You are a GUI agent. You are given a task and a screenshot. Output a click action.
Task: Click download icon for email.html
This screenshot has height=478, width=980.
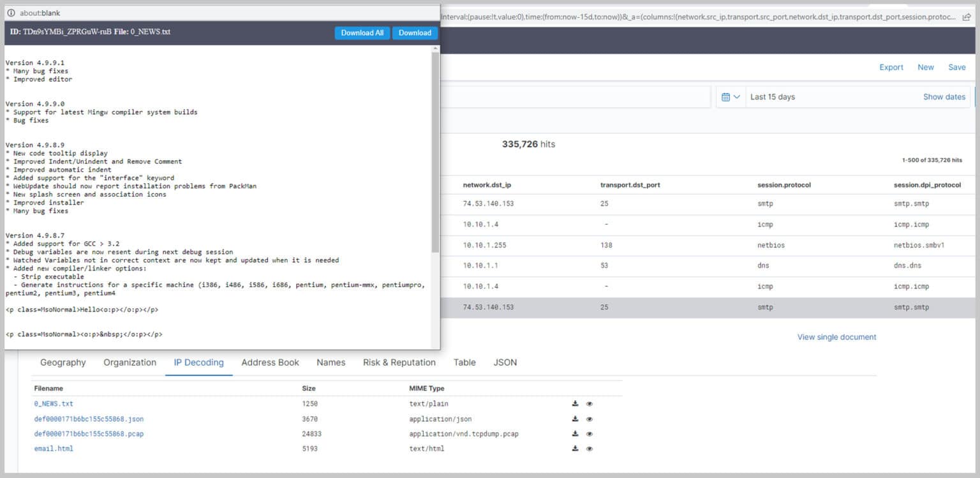tap(575, 449)
